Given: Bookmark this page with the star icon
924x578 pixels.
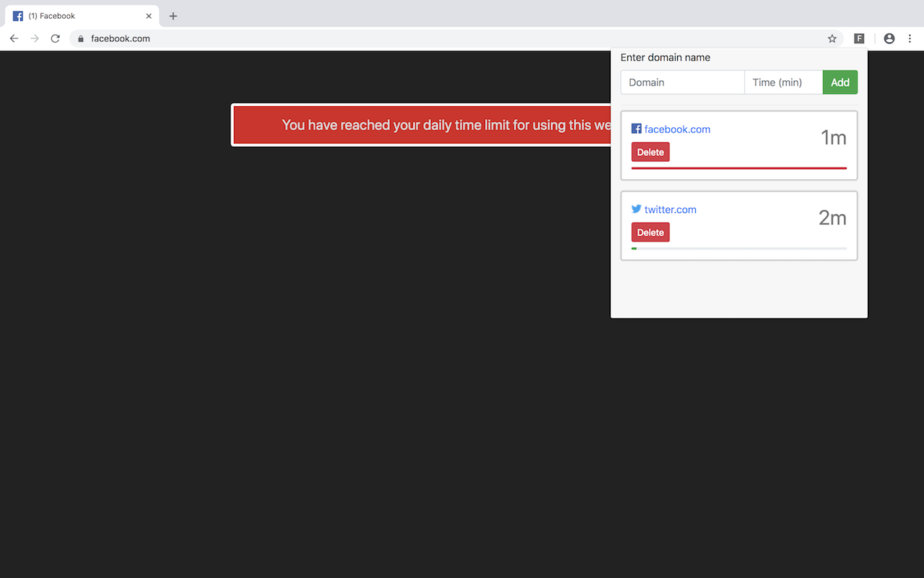Looking at the screenshot, I should [832, 38].
